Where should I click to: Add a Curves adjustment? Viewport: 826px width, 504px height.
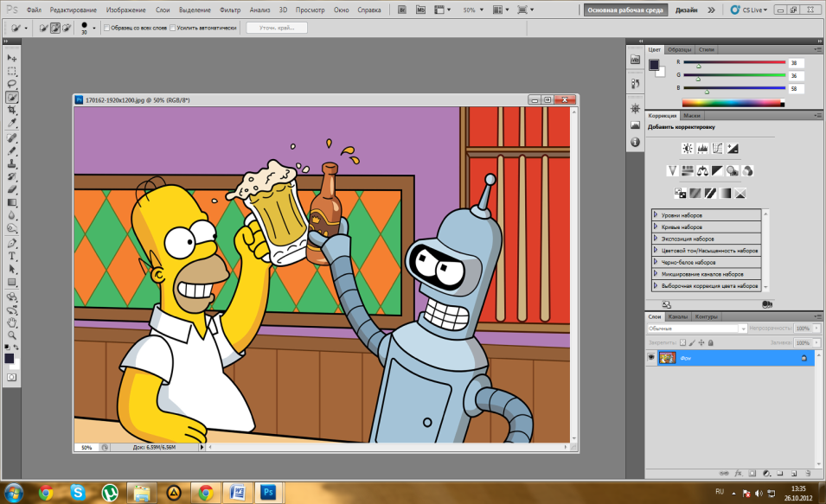[x=718, y=149]
